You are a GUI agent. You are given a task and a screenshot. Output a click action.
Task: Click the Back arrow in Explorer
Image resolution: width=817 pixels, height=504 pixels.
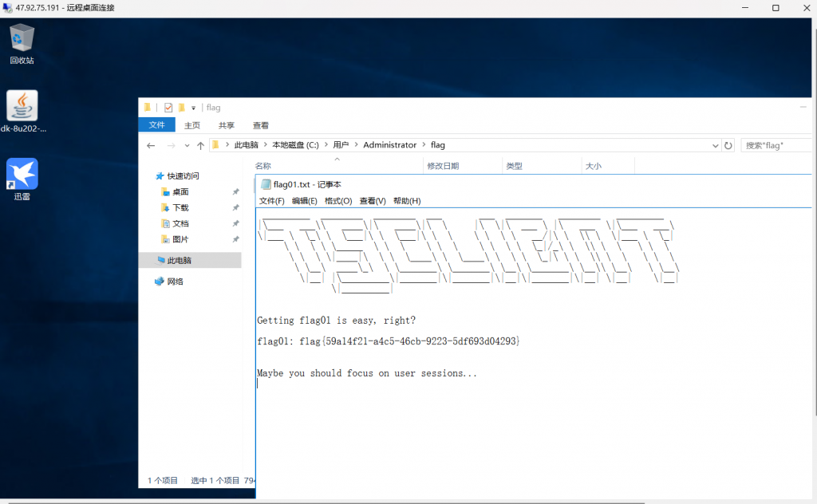[151, 145]
